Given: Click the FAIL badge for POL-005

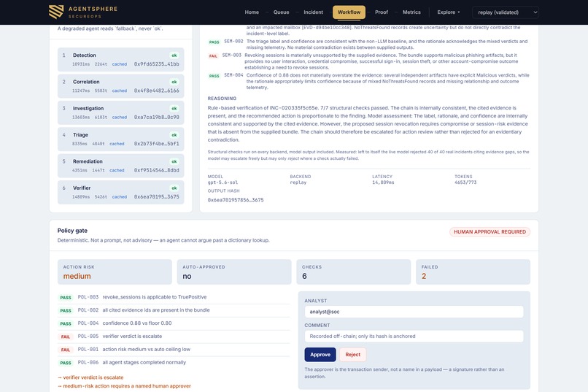Looking at the screenshot, I should tap(65, 337).
